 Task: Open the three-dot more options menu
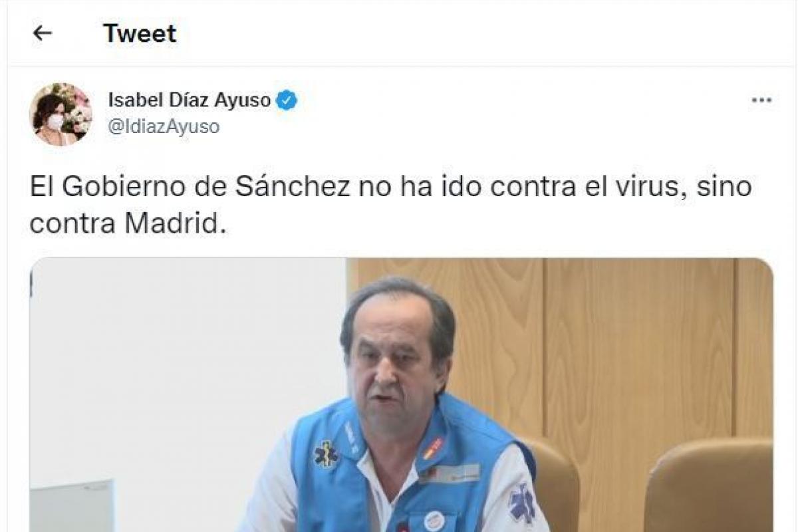[x=761, y=100]
